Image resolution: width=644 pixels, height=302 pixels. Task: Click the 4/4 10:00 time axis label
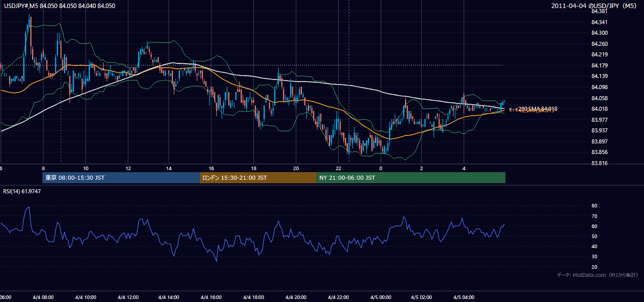pyautogui.click(x=85, y=297)
